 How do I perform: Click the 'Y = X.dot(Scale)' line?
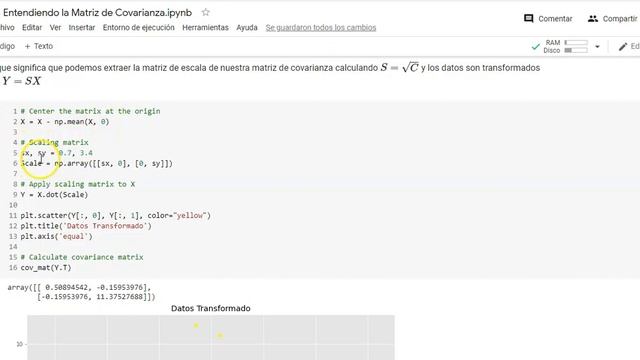pos(54,195)
